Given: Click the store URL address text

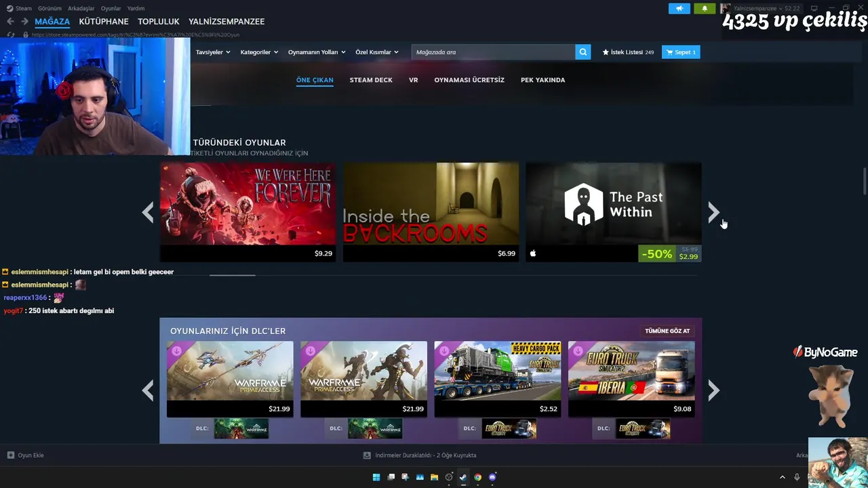Looking at the screenshot, I should click(136, 35).
